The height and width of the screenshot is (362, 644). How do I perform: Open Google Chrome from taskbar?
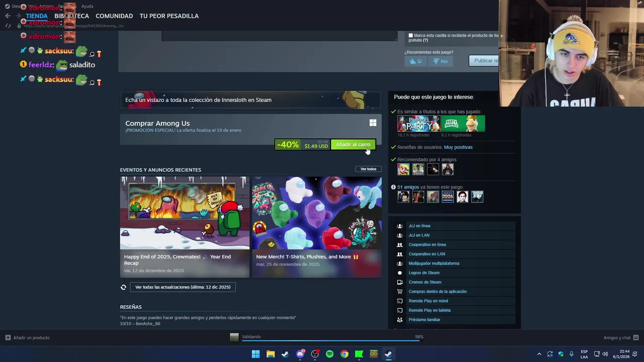pyautogui.click(x=344, y=354)
